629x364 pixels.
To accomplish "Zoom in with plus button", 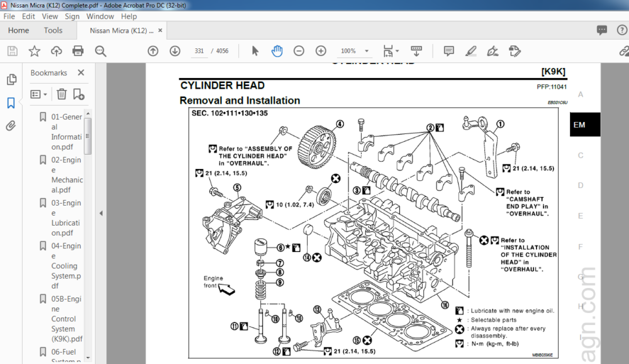I will (321, 51).
